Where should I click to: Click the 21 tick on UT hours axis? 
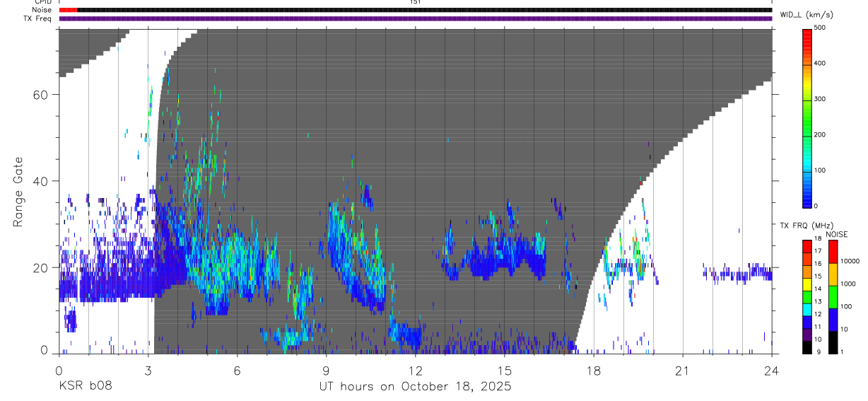click(x=682, y=371)
